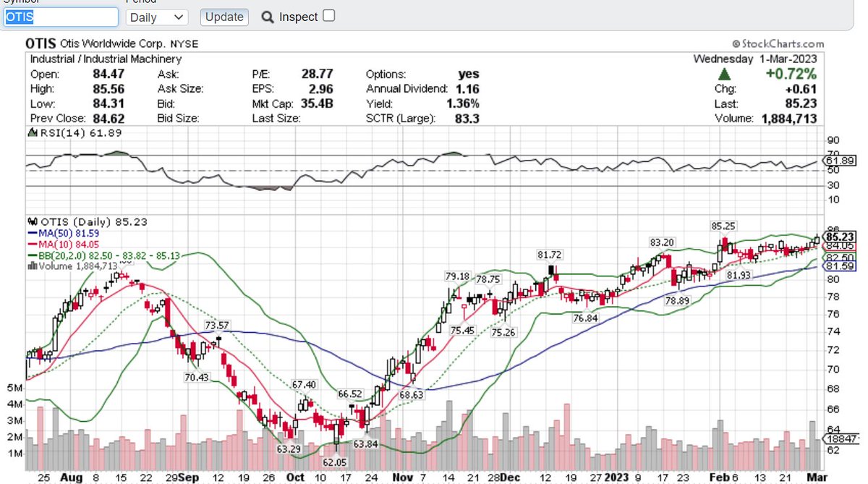Click the 78.89 price label
The width and height of the screenshot is (868, 484).
[x=678, y=300]
